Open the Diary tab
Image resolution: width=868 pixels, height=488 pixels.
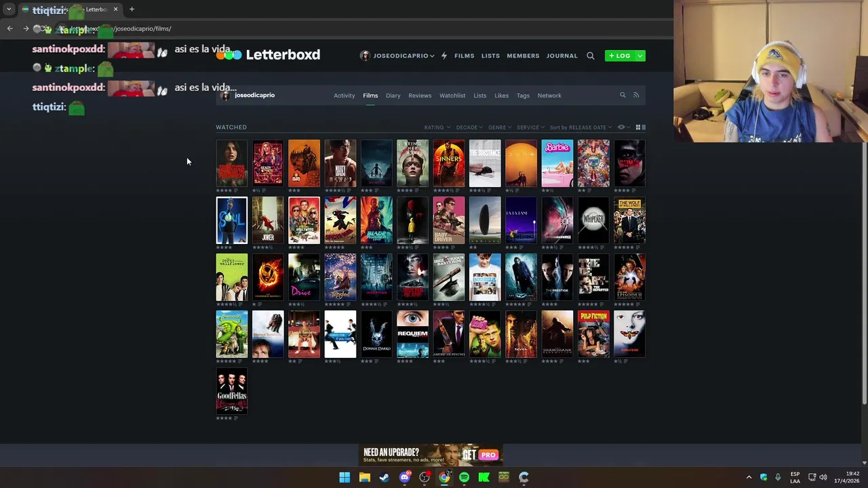click(393, 96)
